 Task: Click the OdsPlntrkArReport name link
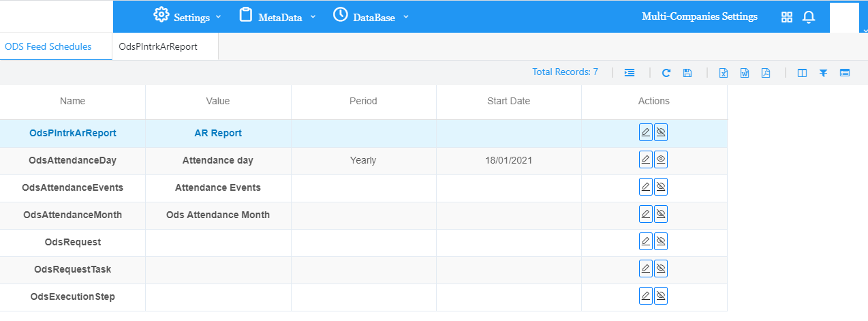(73, 134)
